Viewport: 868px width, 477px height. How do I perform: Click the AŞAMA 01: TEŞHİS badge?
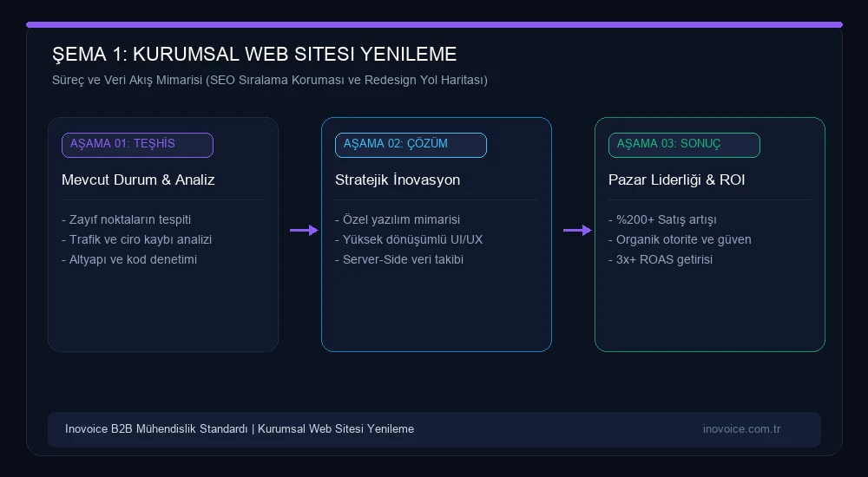(137, 145)
